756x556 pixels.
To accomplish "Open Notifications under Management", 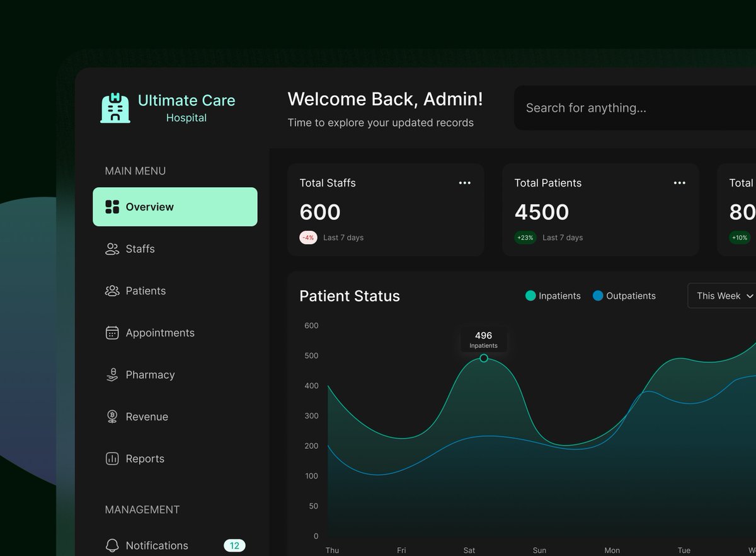I will [175, 545].
